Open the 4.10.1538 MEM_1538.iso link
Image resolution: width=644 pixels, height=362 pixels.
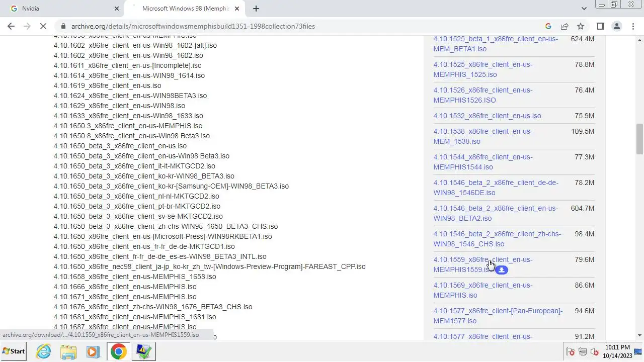coord(483,136)
